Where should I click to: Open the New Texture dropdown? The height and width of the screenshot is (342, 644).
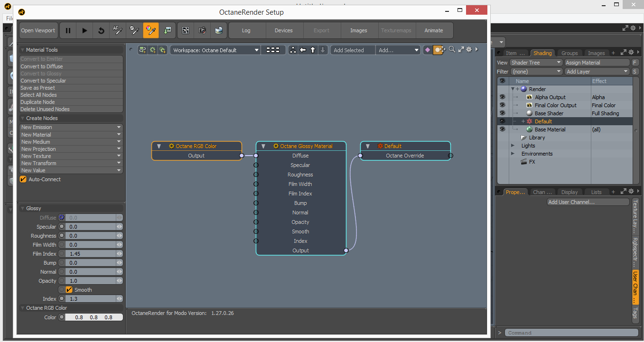point(71,156)
